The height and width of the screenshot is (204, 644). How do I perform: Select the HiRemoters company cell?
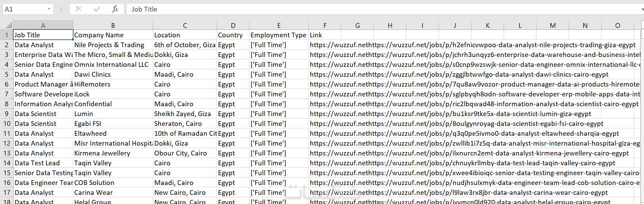click(x=113, y=84)
